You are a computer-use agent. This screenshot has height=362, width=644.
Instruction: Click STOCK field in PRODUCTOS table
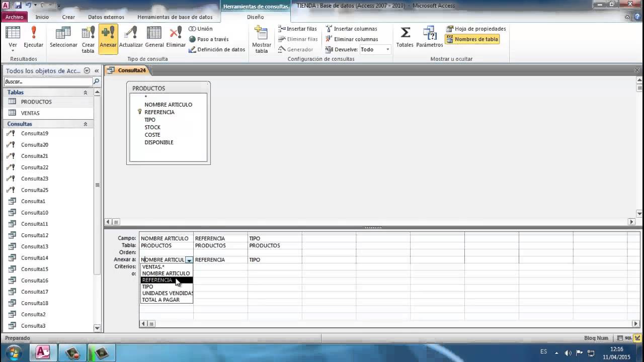(x=152, y=127)
